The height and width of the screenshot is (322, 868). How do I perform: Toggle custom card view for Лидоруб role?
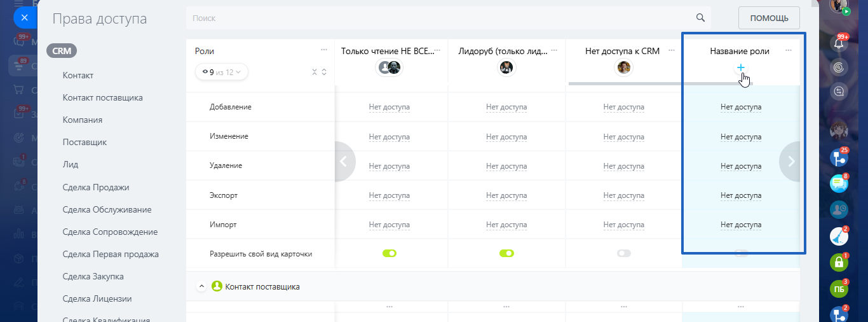(x=506, y=253)
